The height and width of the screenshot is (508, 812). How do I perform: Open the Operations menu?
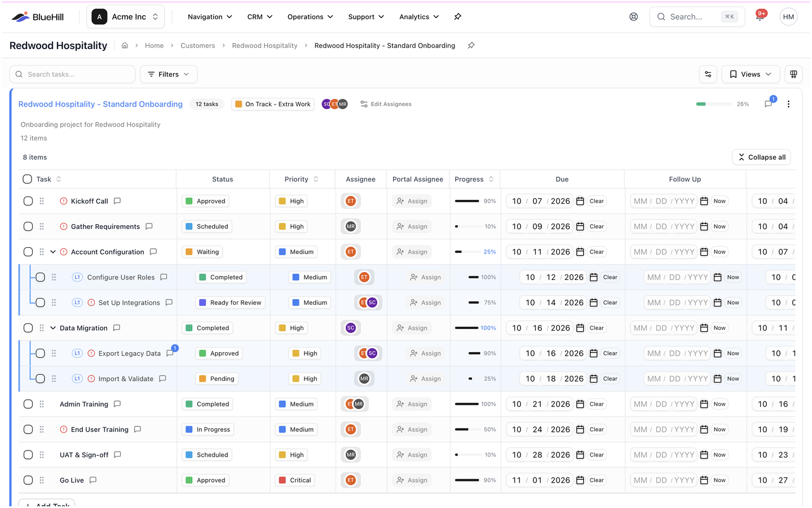point(310,17)
